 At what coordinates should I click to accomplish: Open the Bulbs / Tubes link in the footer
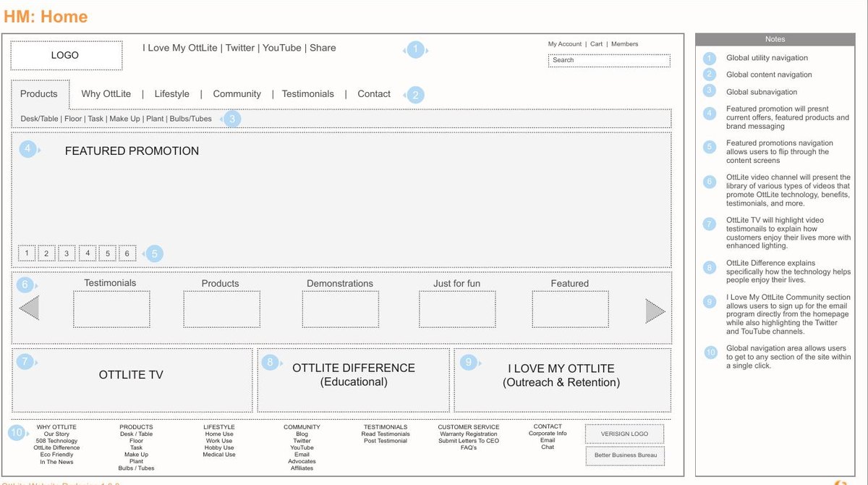137,468
